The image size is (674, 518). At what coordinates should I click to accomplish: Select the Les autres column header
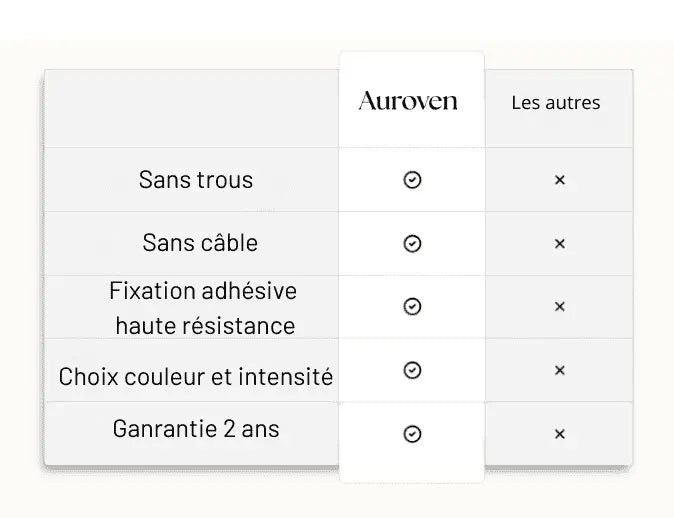[556, 102]
